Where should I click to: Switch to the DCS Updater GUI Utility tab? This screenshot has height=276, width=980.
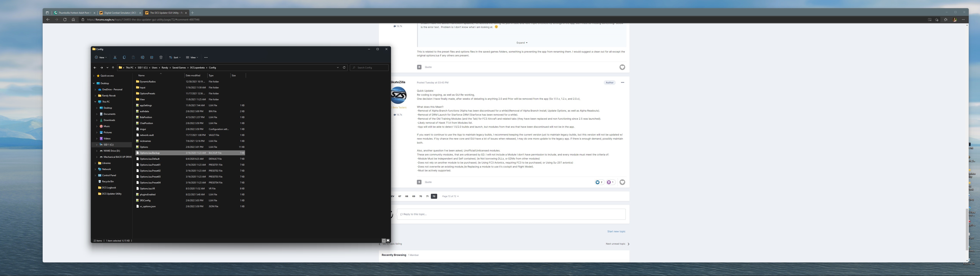coord(166,13)
